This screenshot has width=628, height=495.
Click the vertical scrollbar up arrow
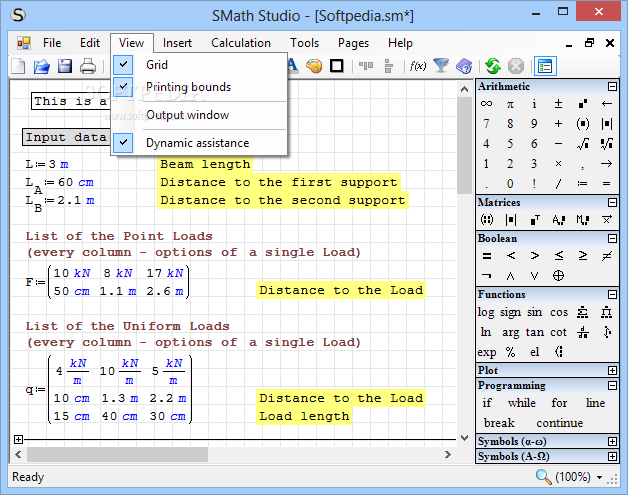pyautogui.click(x=465, y=89)
